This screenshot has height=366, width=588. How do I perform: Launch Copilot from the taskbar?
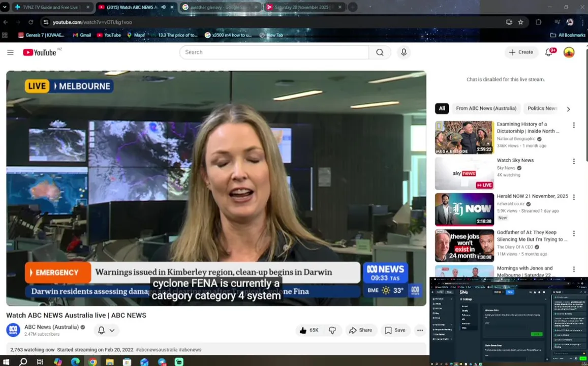[x=57, y=361]
